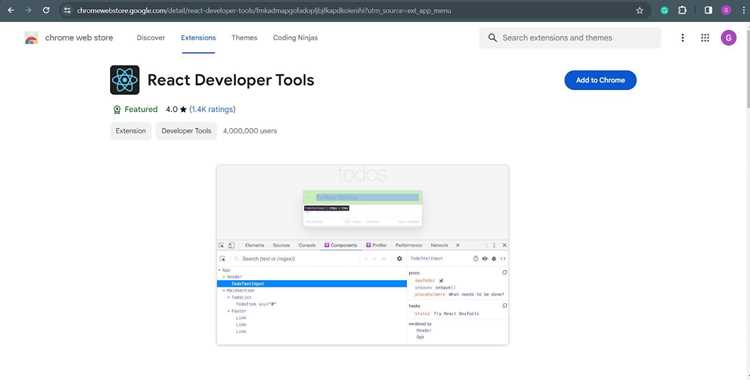Viewport: 750px width, 380px height.
Task: Open the Chrome profile avatar in toolbar
Action: pyautogui.click(x=726, y=10)
